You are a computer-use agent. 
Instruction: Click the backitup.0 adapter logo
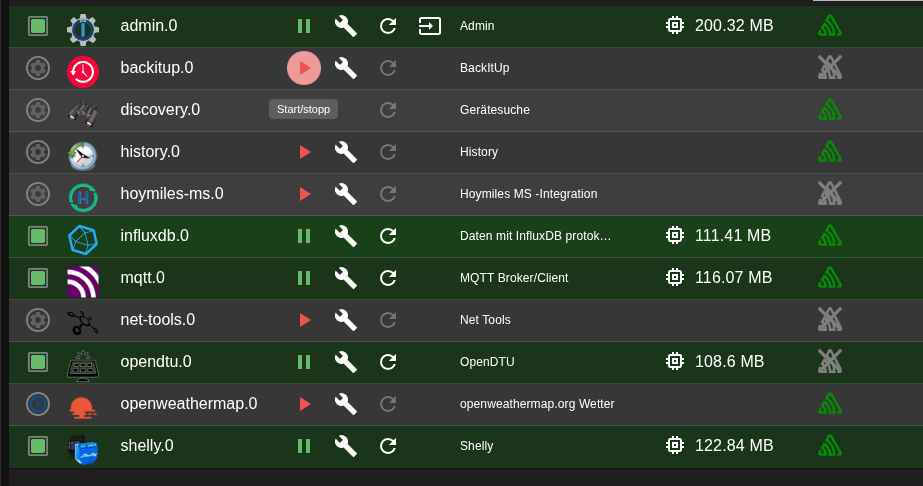[x=83, y=70]
